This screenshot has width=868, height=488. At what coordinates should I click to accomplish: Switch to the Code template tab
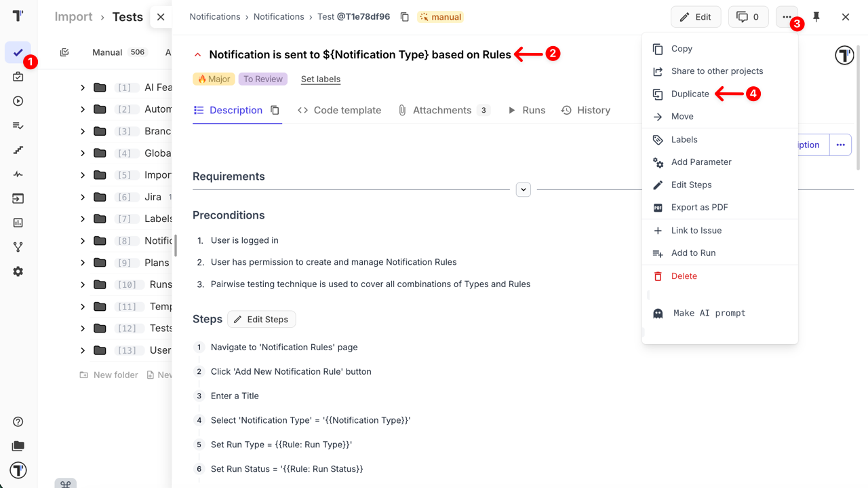pyautogui.click(x=339, y=110)
